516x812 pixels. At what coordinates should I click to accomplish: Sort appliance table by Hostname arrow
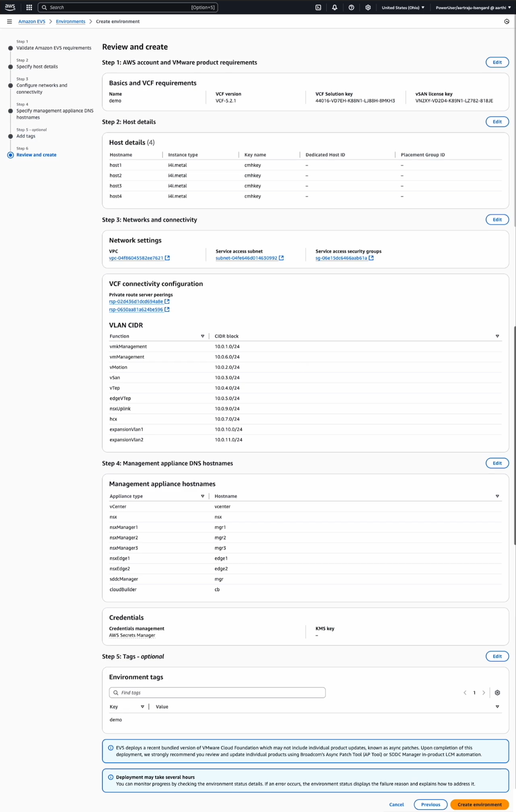[497, 496]
